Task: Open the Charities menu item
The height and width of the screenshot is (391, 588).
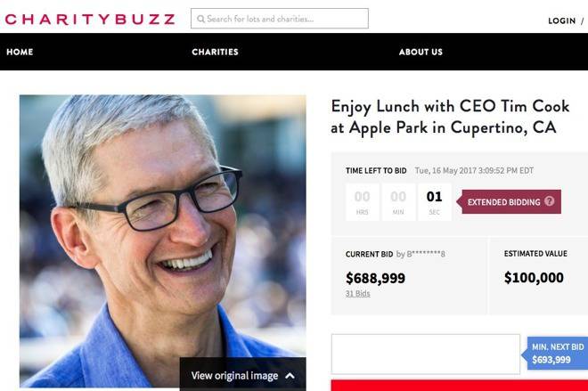Action: click(215, 52)
